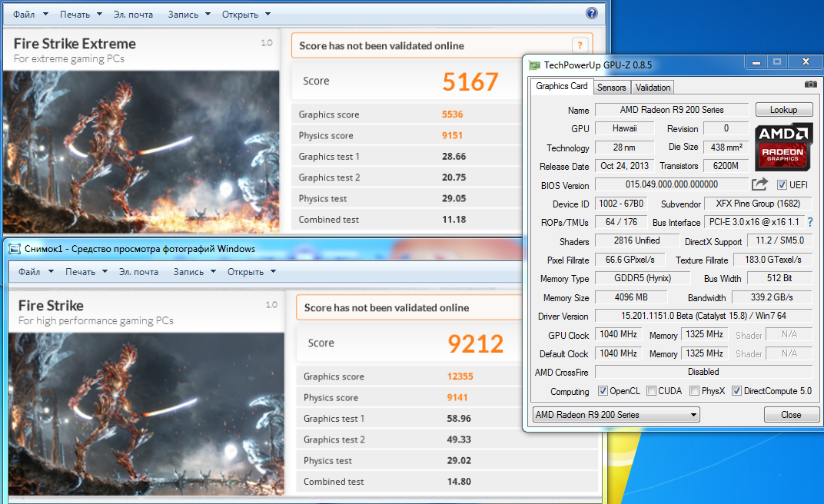
Task: Click the Снимок1 window title bar text
Action: click(140, 249)
